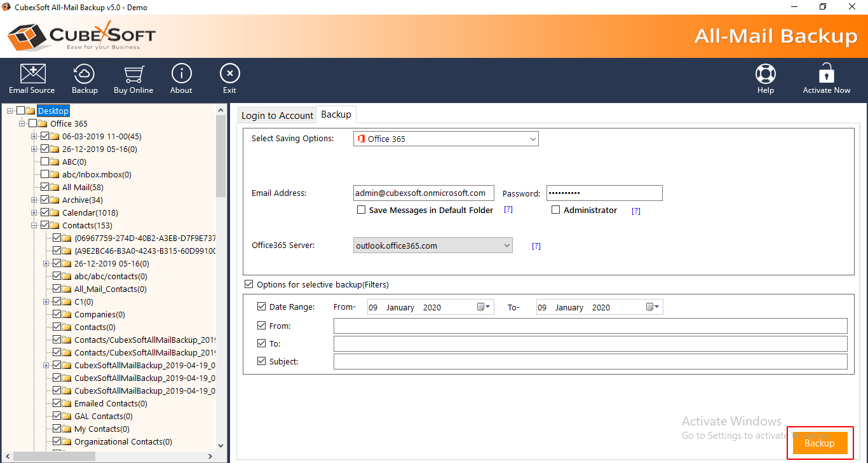Viewport: 868px width, 463px height.
Task: Uncheck the Date Range filter checkbox
Action: tap(261, 307)
